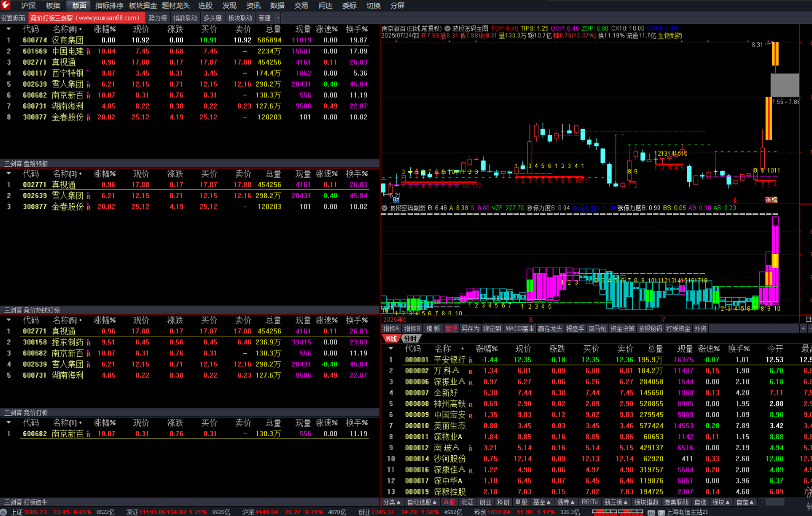Click the gray box on the candlestick chart
812x516 pixels.
(784, 84)
